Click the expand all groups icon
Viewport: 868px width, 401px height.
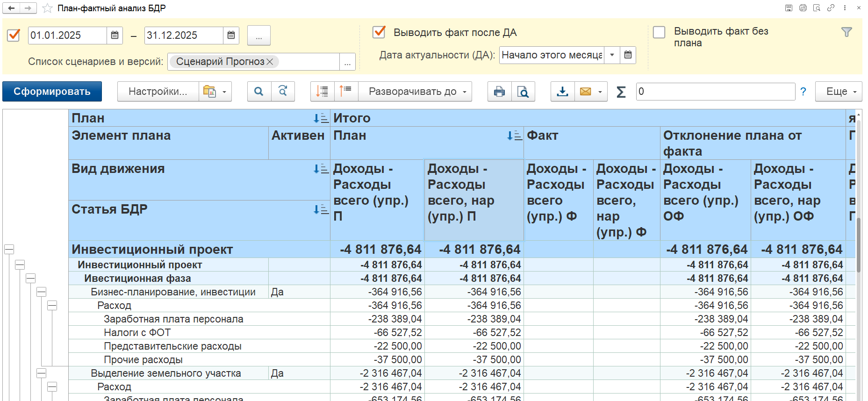point(322,92)
